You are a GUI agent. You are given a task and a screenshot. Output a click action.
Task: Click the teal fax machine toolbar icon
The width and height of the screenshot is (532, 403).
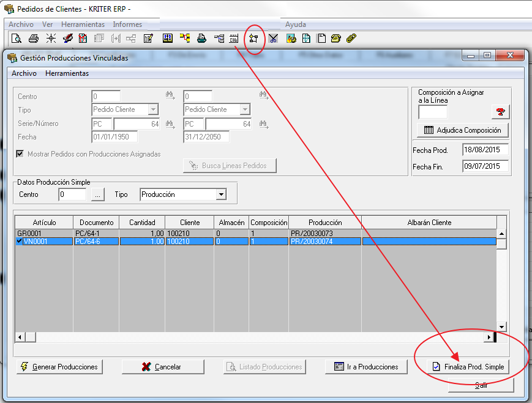[x=201, y=39]
